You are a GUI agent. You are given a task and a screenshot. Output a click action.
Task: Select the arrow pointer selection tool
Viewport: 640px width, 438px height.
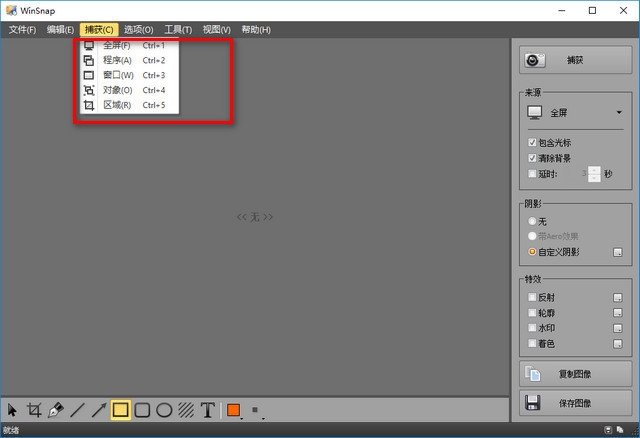point(12,410)
